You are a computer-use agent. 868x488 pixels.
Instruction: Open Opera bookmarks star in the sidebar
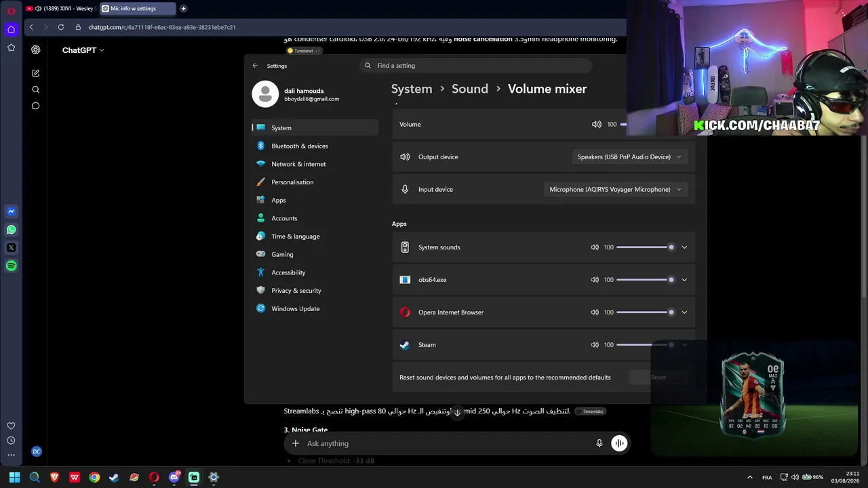[x=11, y=47]
